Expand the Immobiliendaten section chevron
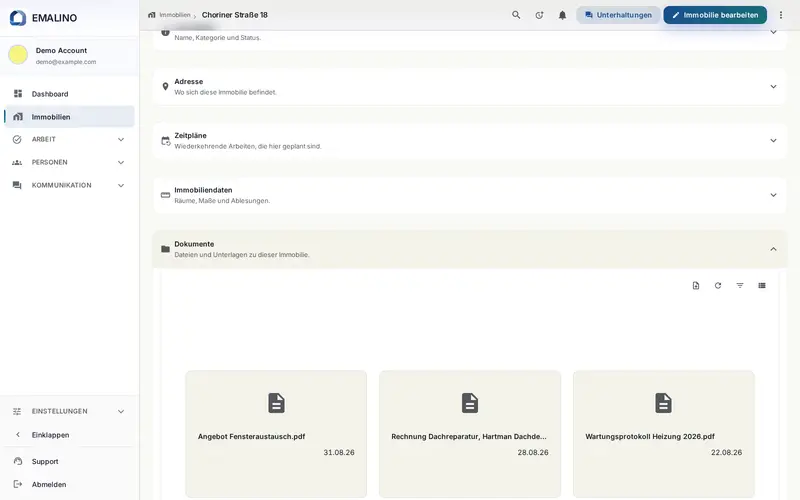Viewport: 800px width, 500px height. 773,195
